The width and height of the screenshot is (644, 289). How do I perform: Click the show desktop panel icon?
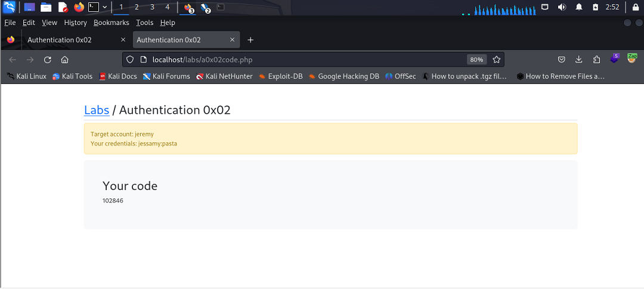(30, 7)
